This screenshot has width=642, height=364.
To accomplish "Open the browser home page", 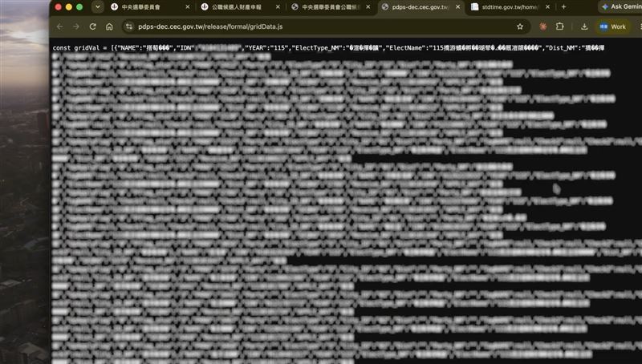I will (x=109, y=26).
